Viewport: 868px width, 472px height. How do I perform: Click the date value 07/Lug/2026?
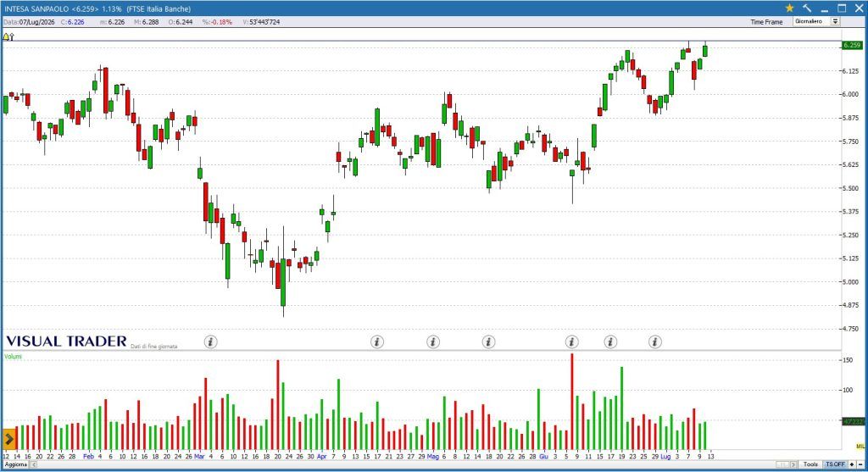tap(36, 22)
